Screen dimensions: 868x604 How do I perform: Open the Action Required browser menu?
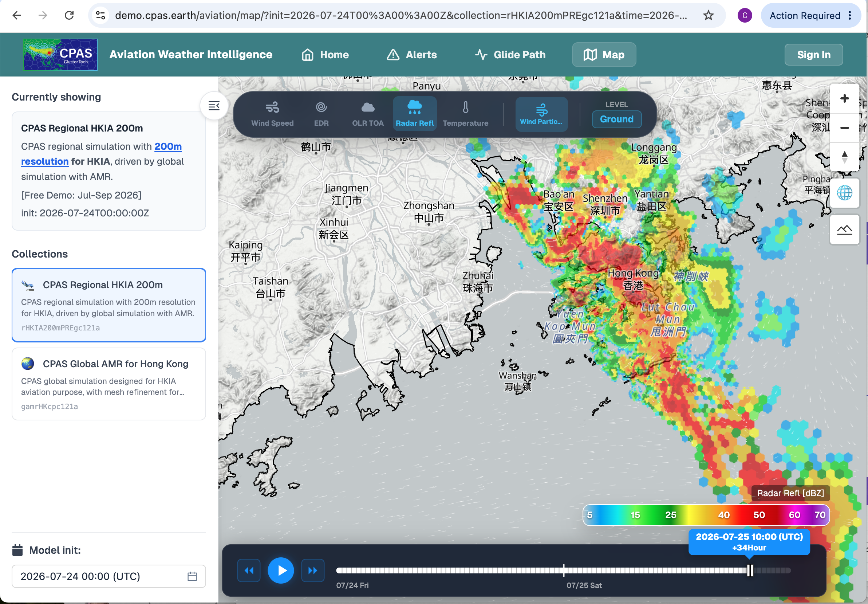(810, 16)
